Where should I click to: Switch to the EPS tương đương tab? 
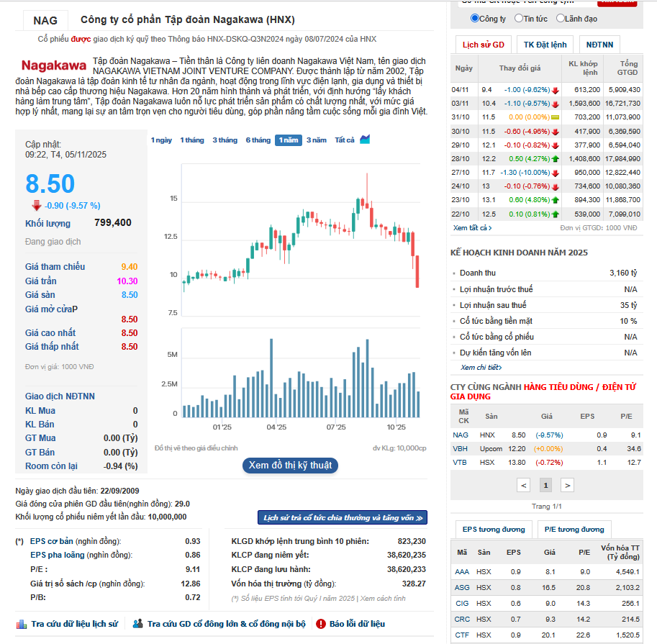[494, 529]
